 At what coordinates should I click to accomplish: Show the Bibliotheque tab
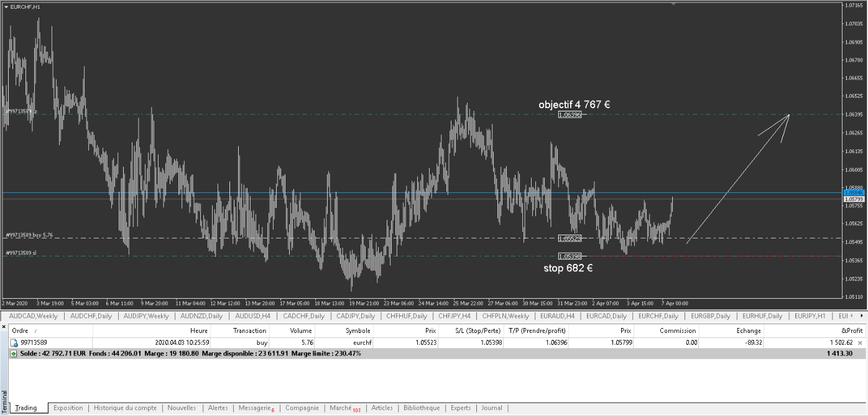[x=422, y=408]
